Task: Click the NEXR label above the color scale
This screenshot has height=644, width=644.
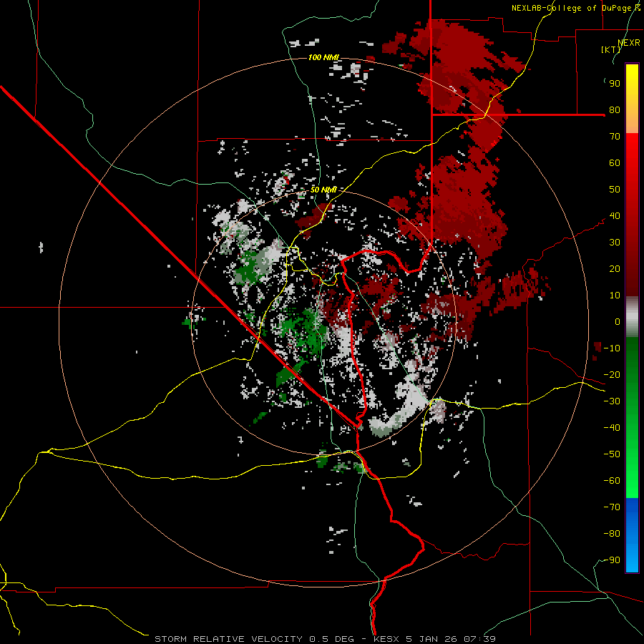Action: 629,43
